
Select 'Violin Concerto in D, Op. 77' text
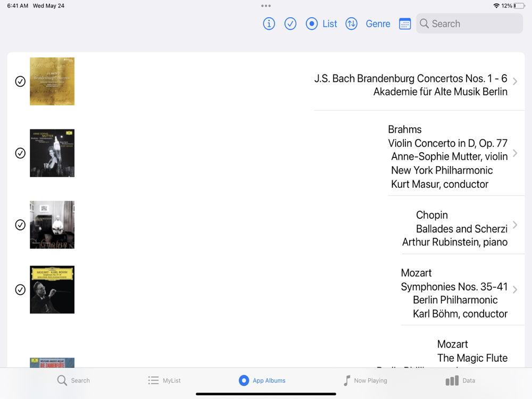tap(447, 143)
